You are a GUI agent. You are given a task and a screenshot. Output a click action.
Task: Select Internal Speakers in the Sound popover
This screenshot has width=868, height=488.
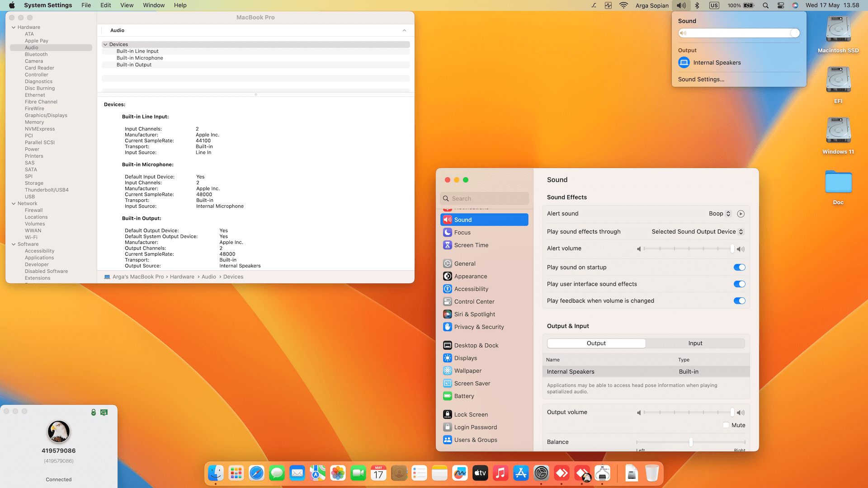739,62
